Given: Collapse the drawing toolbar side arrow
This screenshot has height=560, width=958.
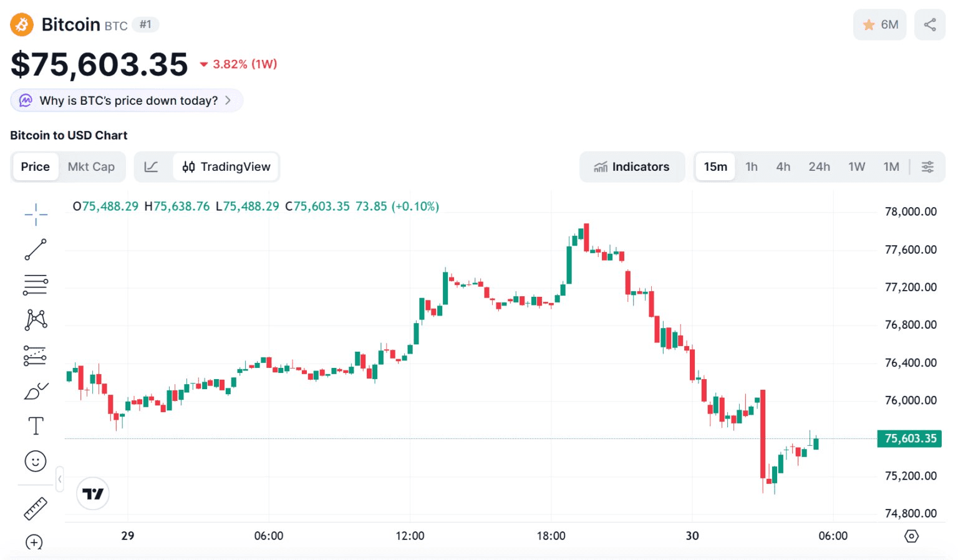Looking at the screenshot, I should (x=59, y=479).
